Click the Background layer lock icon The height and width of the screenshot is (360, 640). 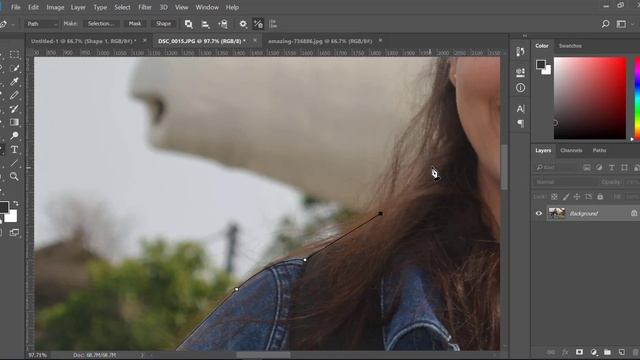click(634, 213)
